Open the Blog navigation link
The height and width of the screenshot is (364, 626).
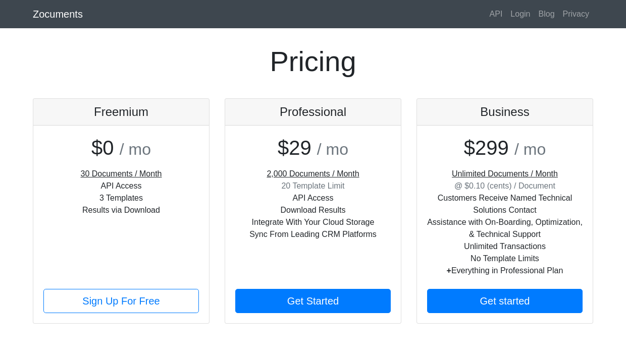[x=546, y=14]
